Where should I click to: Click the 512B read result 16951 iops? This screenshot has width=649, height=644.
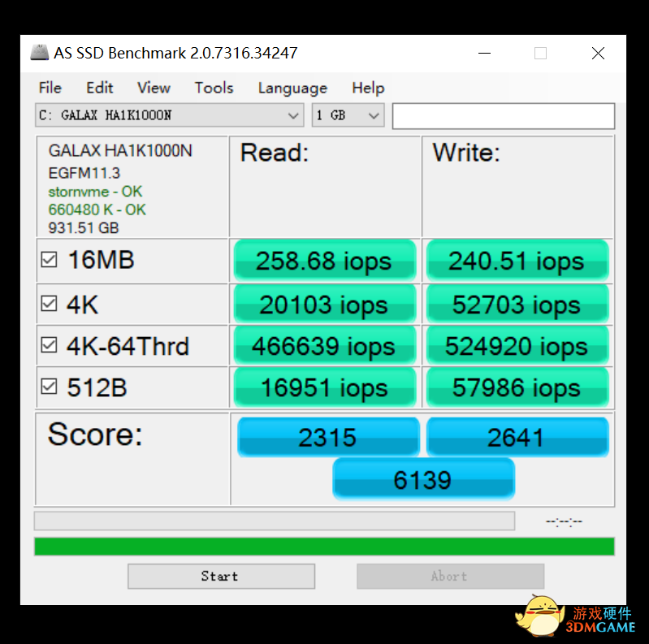pos(325,388)
